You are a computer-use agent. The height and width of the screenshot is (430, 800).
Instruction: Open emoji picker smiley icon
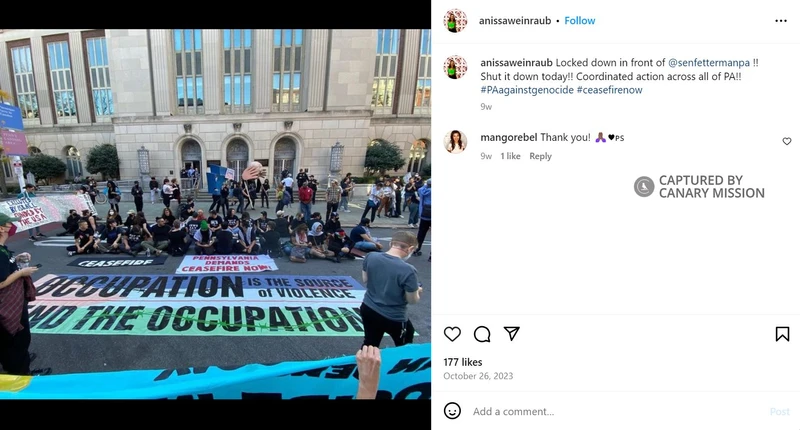pos(452,411)
